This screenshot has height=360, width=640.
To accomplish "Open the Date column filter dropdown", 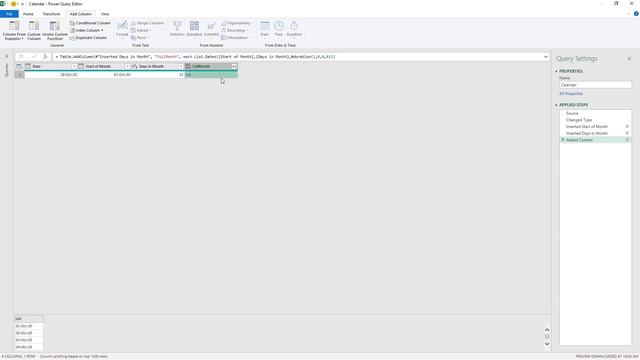I will [74, 66].
